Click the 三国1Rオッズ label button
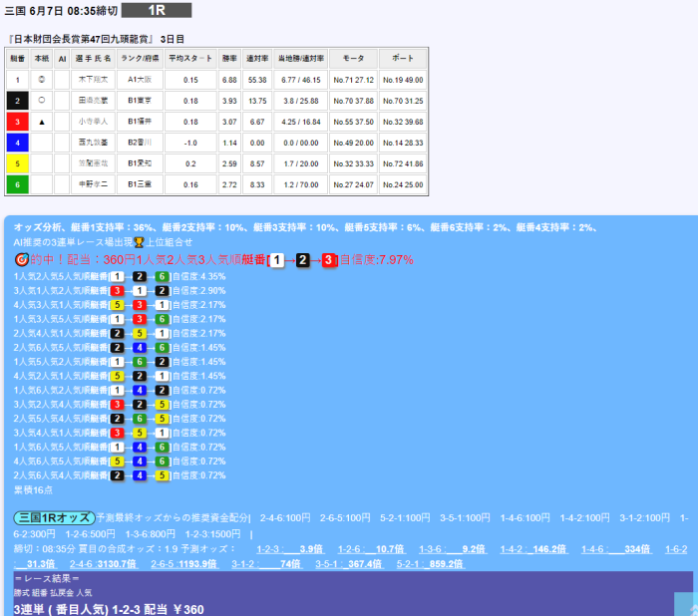This screenshot has height=616, width=698. 53,518
